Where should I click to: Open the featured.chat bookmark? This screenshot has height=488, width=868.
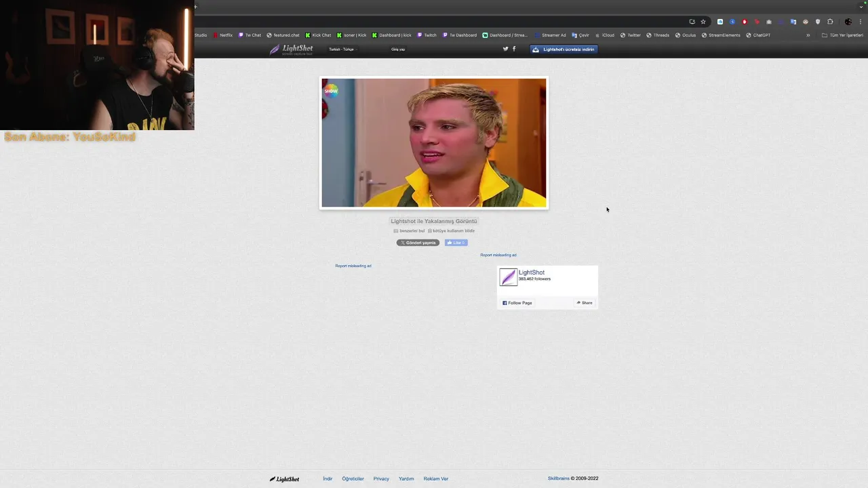click(x=283, y=35)
